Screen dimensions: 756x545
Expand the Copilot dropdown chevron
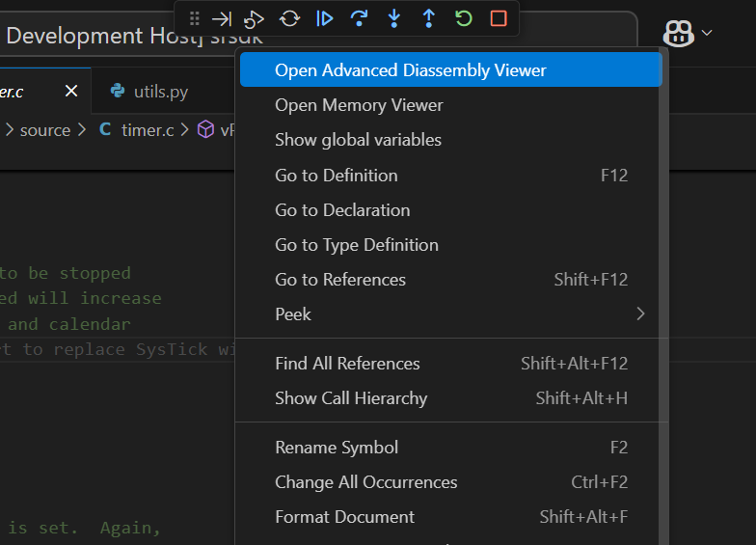[x=708, y=33]
